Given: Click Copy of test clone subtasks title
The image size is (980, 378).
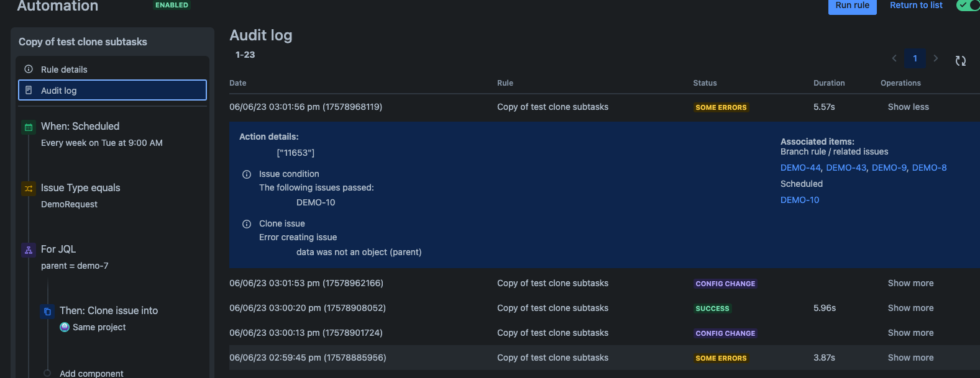Looking at the screenshot, I should (83, 42).
